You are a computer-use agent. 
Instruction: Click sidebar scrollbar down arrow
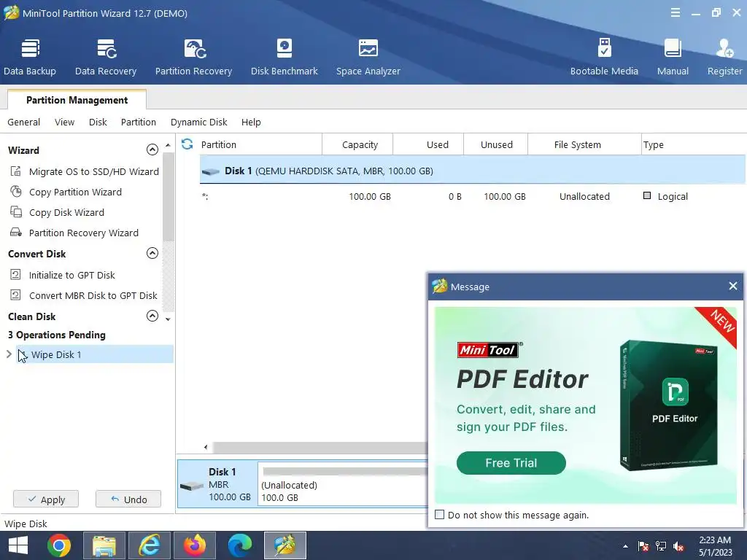(x=168, y=319)
